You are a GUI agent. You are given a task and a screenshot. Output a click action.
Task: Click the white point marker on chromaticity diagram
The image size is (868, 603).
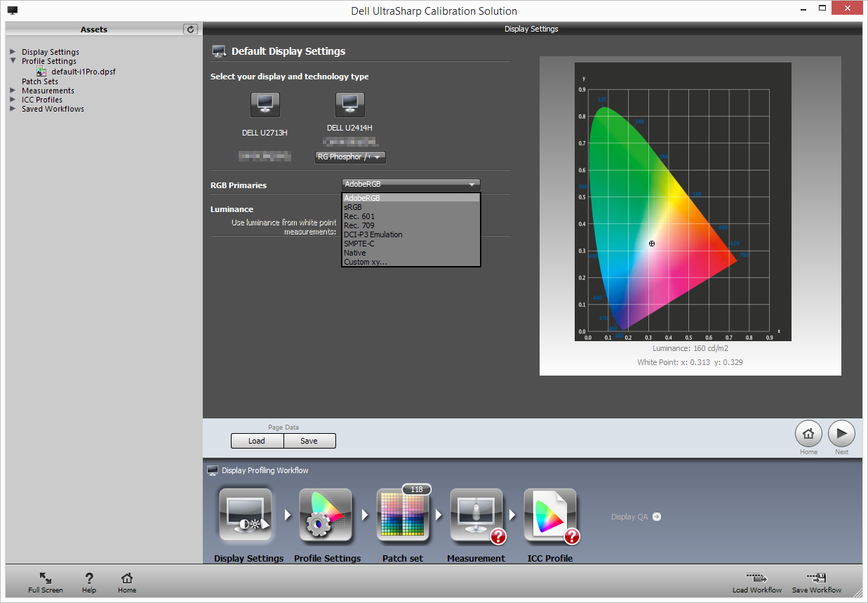[652, 244]
